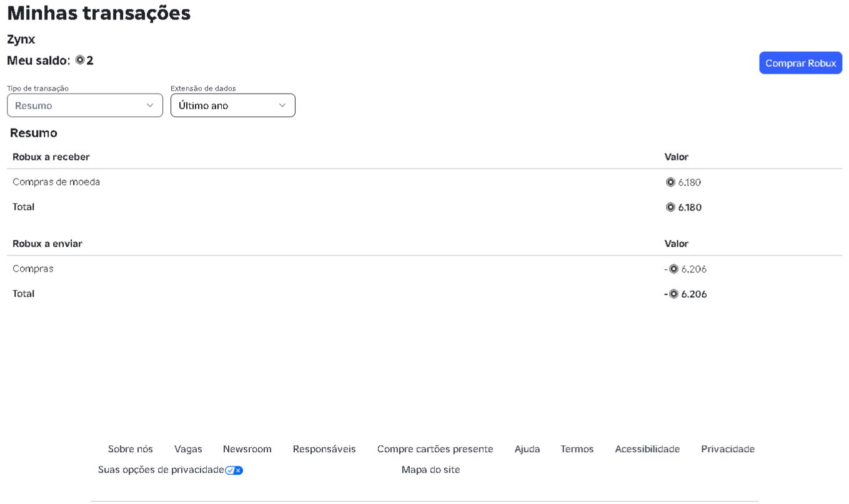This screenshot has height=504, width=849.
Task: Click the Compras de moeda row label
Action: click(56, 182)
